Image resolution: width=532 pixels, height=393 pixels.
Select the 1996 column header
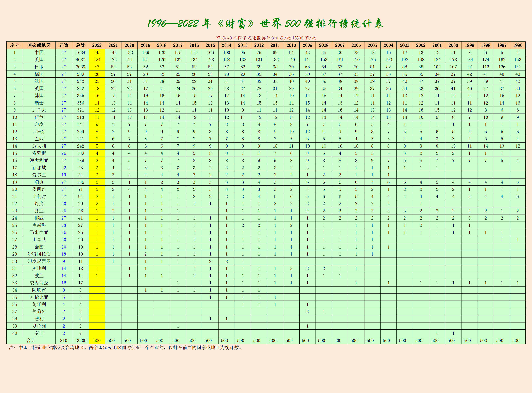click(x=517, y=45)
